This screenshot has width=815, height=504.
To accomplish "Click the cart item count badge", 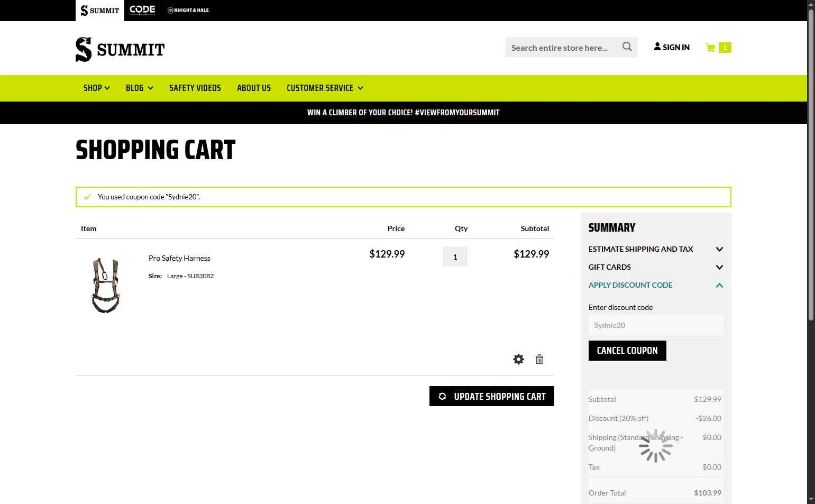I will pyautogui.click(x=725, y=48).
